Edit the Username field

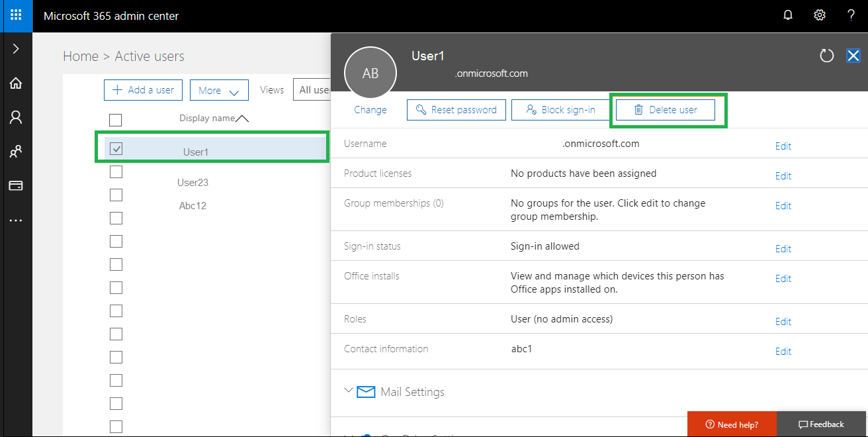coord(783,146)
